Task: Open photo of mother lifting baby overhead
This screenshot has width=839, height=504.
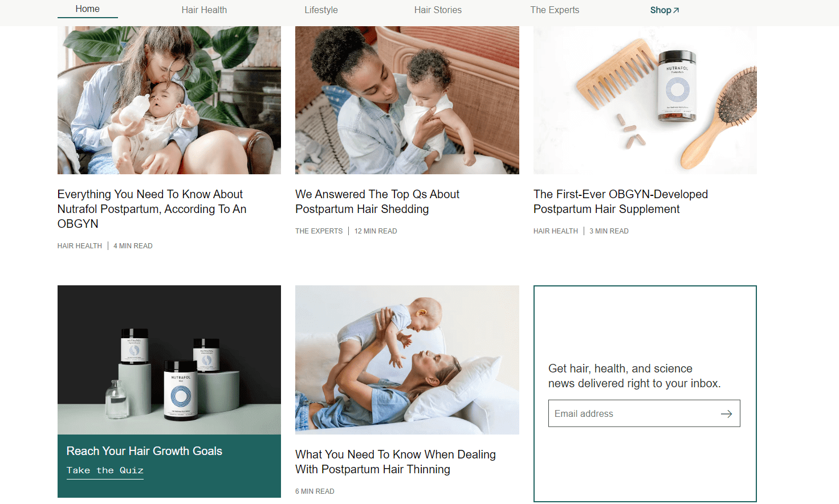Action: coord(407,360)
